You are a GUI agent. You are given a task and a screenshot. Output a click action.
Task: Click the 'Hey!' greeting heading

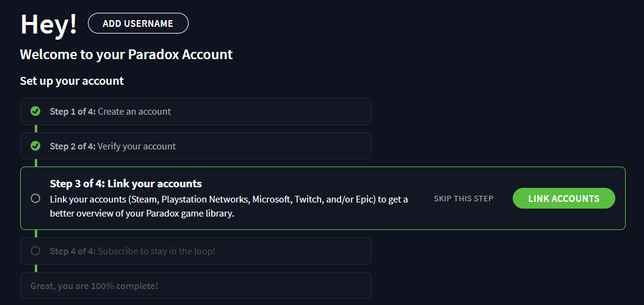point(48,24)
